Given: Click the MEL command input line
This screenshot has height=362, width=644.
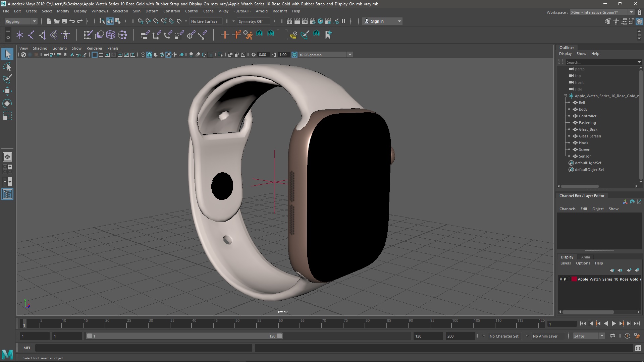Looking at the screenshot, I should click(x=144, y=348).
